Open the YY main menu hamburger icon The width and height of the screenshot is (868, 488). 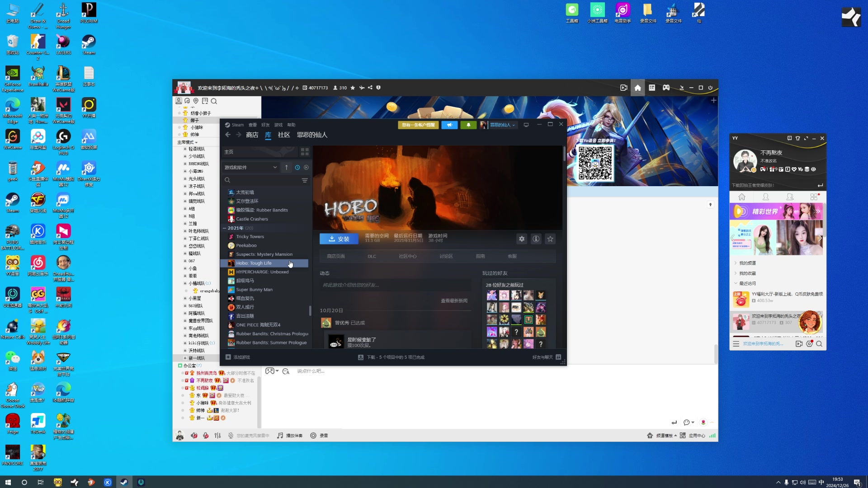(x=736, y=344)
